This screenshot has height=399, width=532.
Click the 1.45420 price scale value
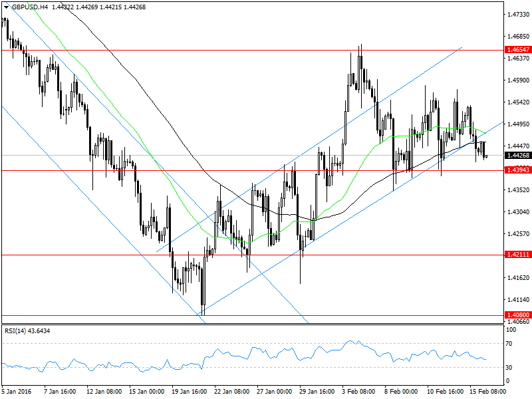519,102
